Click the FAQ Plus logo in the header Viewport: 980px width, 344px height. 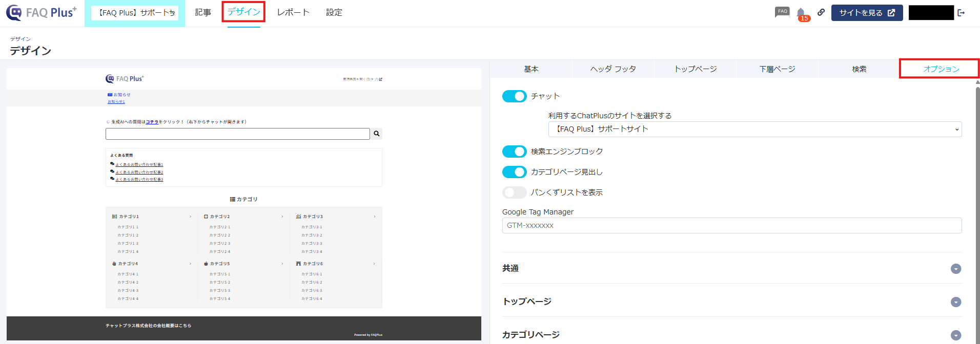(x=42, y=12)
